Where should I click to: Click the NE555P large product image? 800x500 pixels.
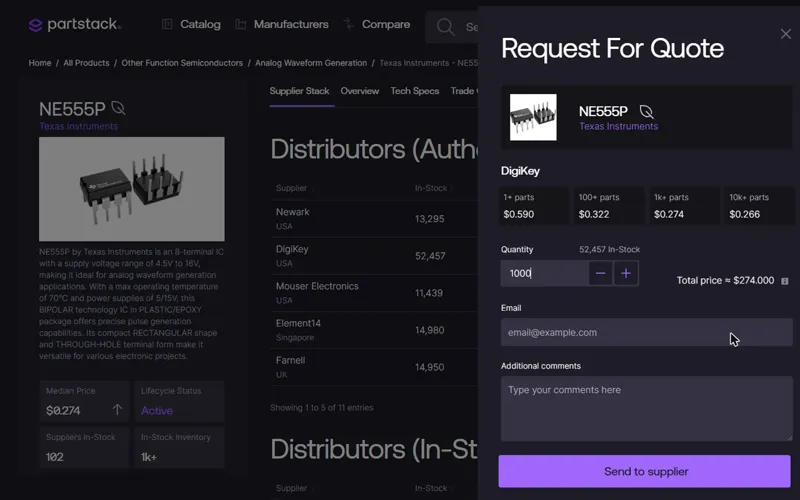(132, 189)
